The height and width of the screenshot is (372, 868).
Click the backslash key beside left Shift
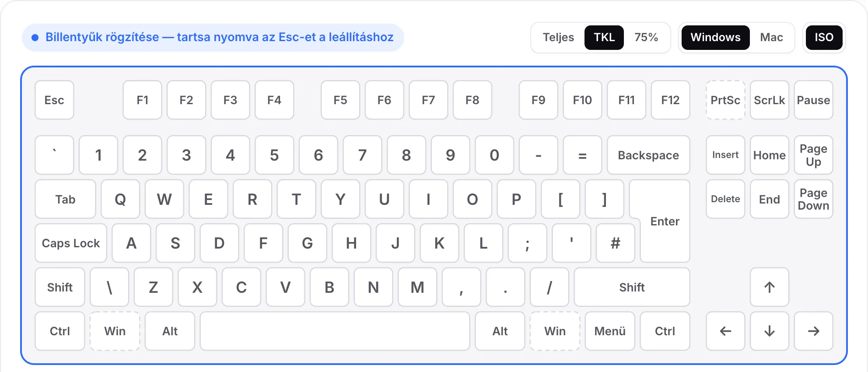pos(109,287)
